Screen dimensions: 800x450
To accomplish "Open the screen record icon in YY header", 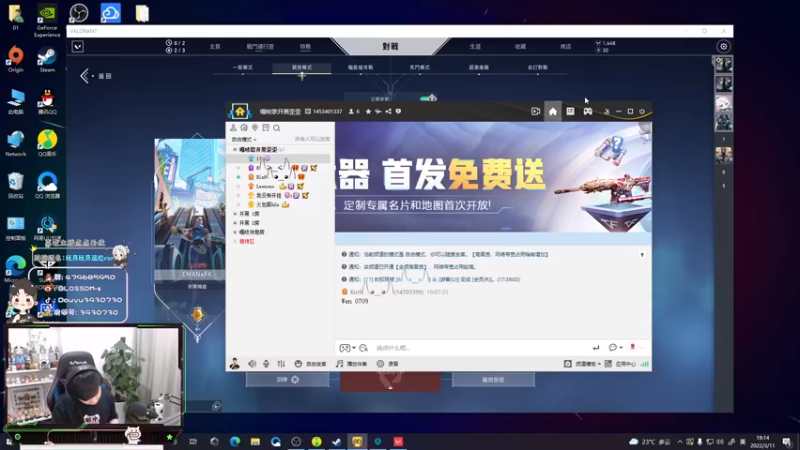I will (535, 111).
